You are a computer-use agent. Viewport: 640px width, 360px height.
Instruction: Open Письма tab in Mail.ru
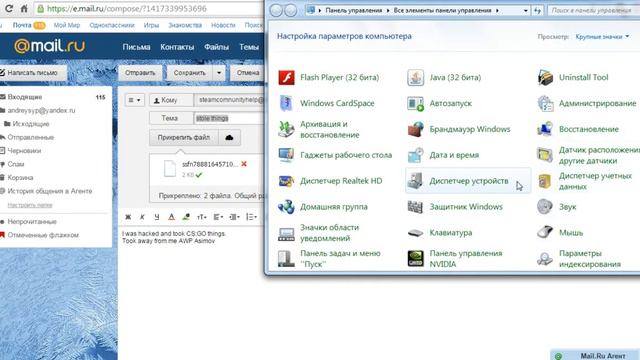tap(136, 47)
